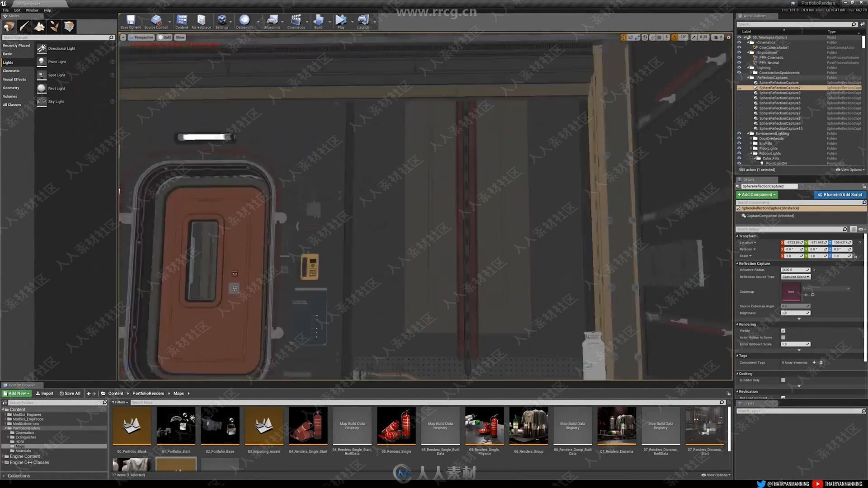Toggle visibility eye for Environment folder
Screen dimensions: 868x488
point(739,52)
